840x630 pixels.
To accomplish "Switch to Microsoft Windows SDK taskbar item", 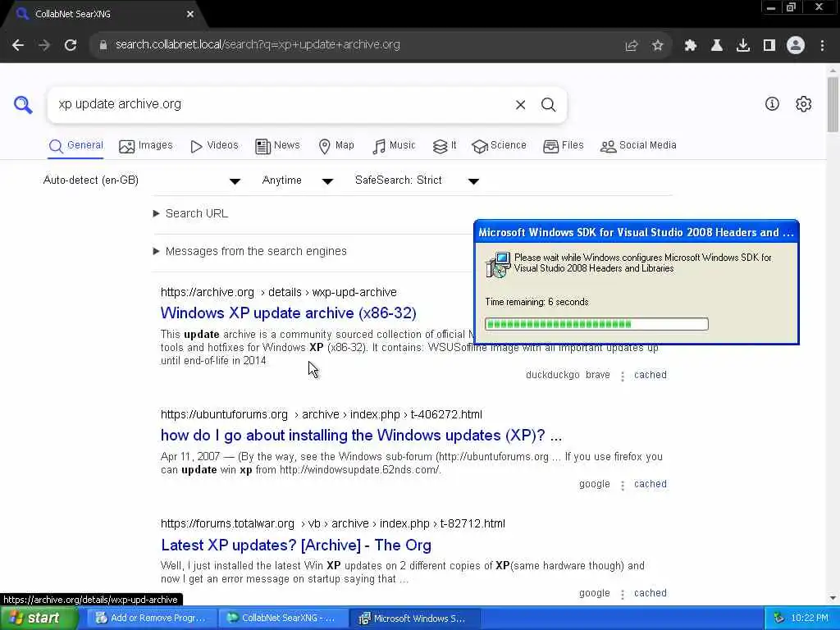I will (413, 619).
